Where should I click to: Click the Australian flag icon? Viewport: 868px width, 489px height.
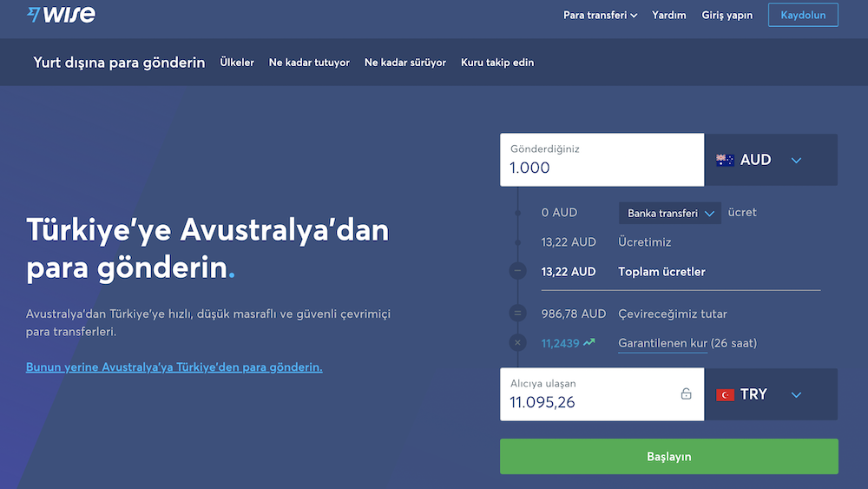(725, 160)
